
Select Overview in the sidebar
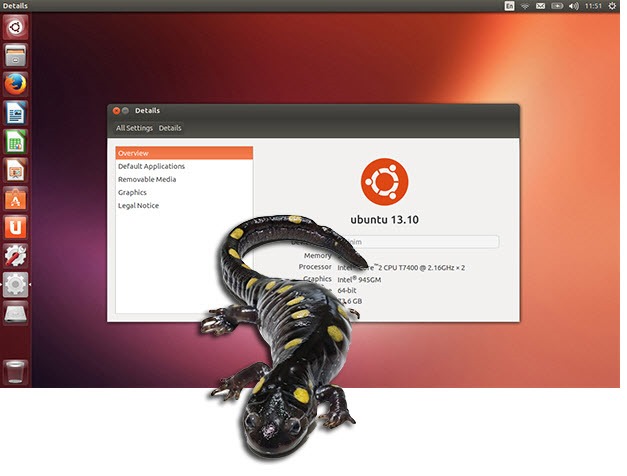184,153
